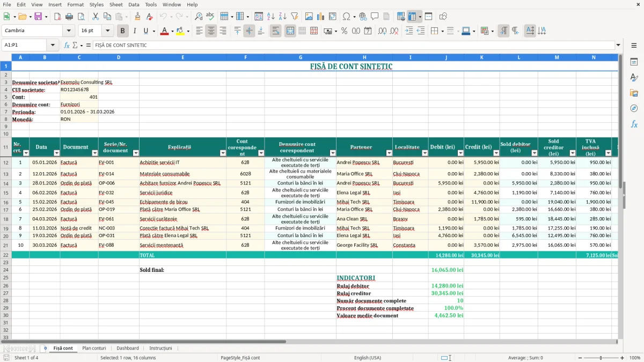The image size is (644, 362).
Task: Click the Sort icon
Action: tap(259, 17)
